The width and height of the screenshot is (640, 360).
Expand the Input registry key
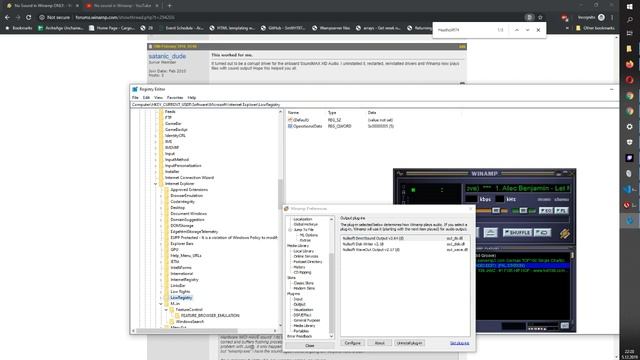156,154
